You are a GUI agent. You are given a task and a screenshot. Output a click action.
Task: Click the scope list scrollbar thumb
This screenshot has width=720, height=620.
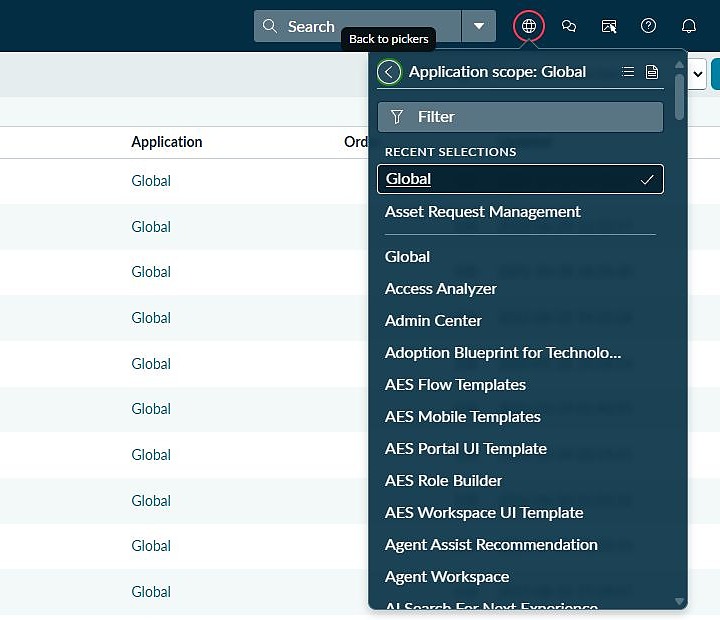click(680, 96)
